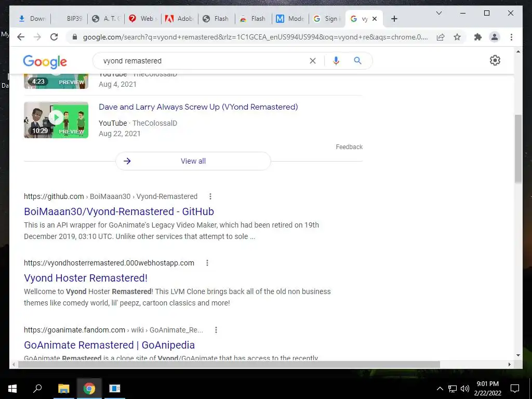
Task: Share this page using the share icon
Action: coord(441,37)
